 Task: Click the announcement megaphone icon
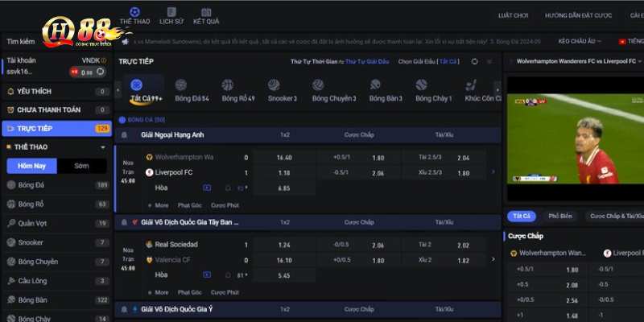(x=125, y=42)
